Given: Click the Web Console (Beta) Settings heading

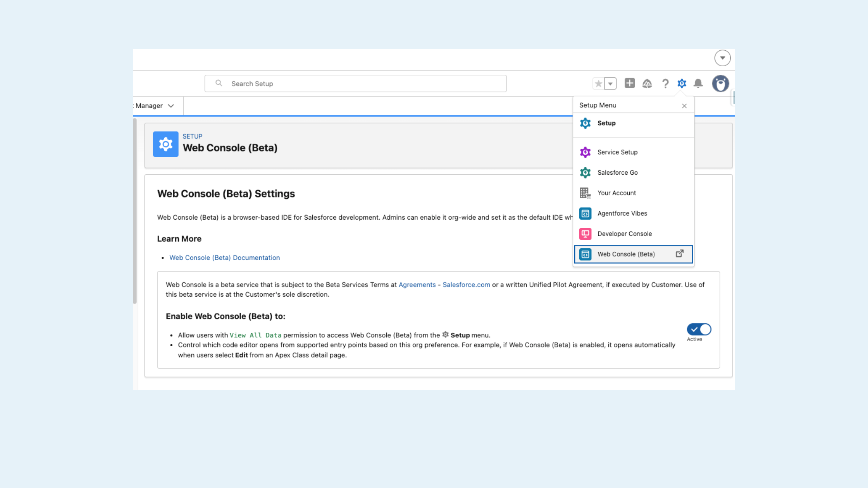Looking at the screenshot, I should pos(226,194).
